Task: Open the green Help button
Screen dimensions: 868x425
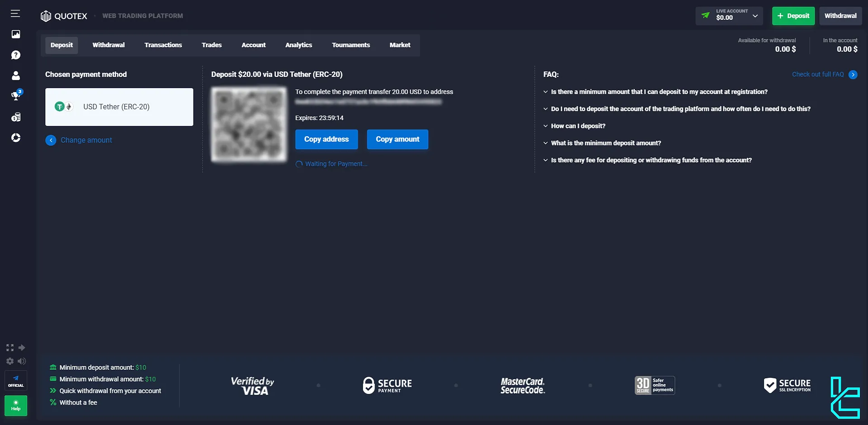Action: pyautogui.click(x=16, y=405)
